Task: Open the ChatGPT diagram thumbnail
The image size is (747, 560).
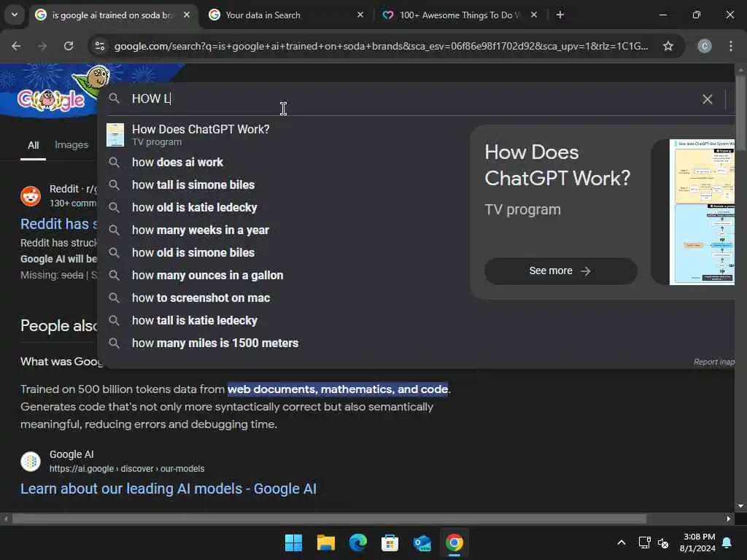Action: click(x=701, y=212)
